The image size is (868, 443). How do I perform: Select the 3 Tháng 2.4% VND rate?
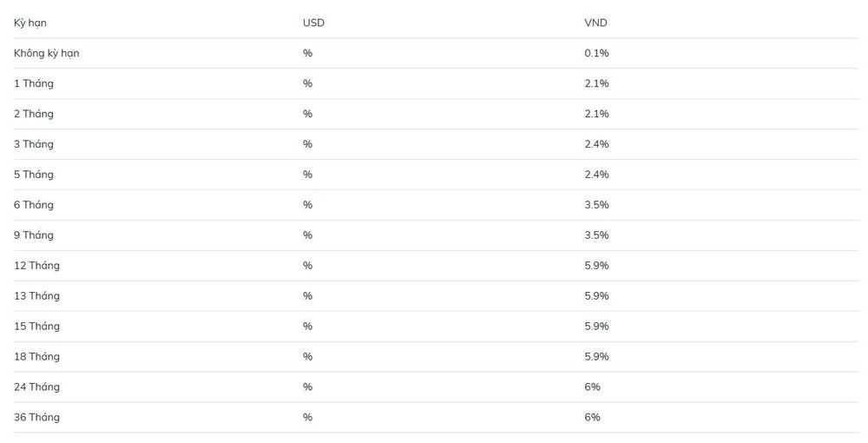(597, 144)
